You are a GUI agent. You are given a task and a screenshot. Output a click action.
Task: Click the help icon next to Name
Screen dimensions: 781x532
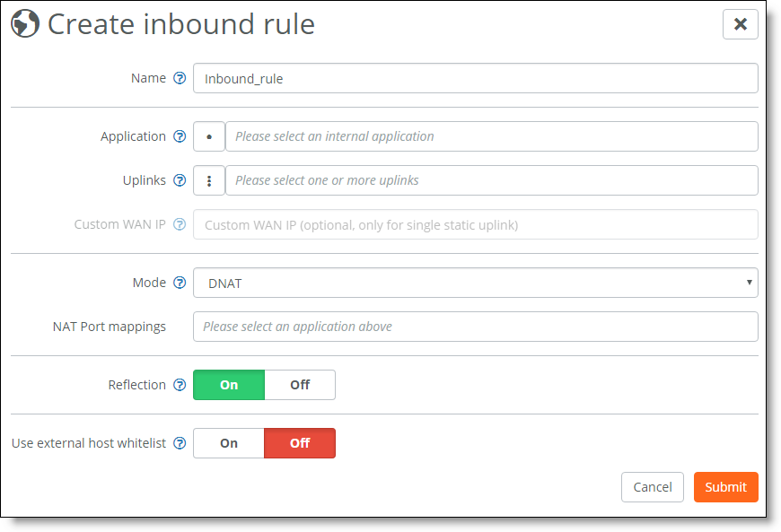(180, 78)
